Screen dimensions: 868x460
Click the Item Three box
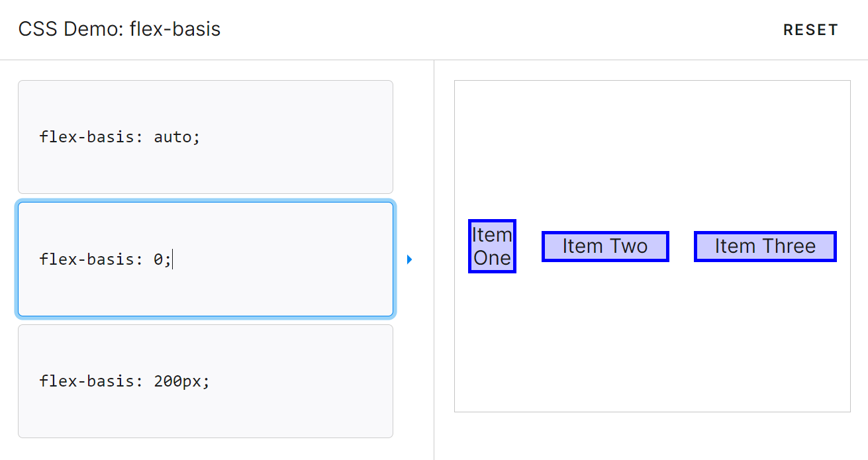point(765,246)
